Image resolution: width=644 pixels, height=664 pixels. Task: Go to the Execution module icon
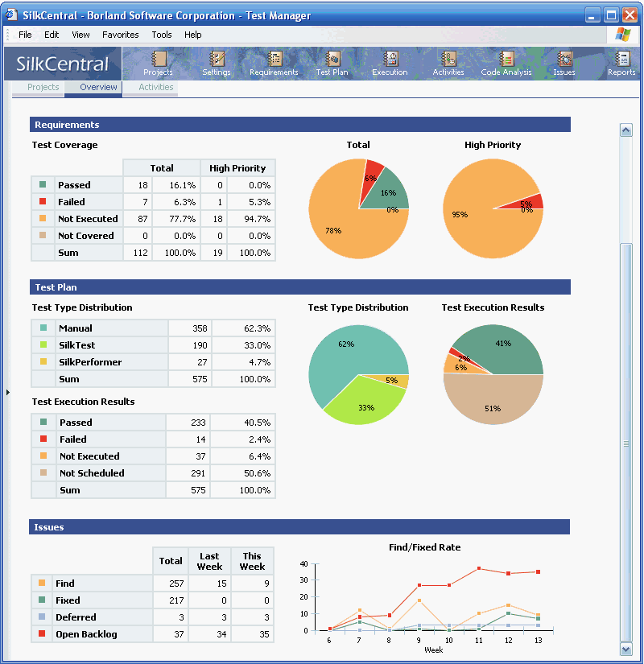click(x=390, y=60)
